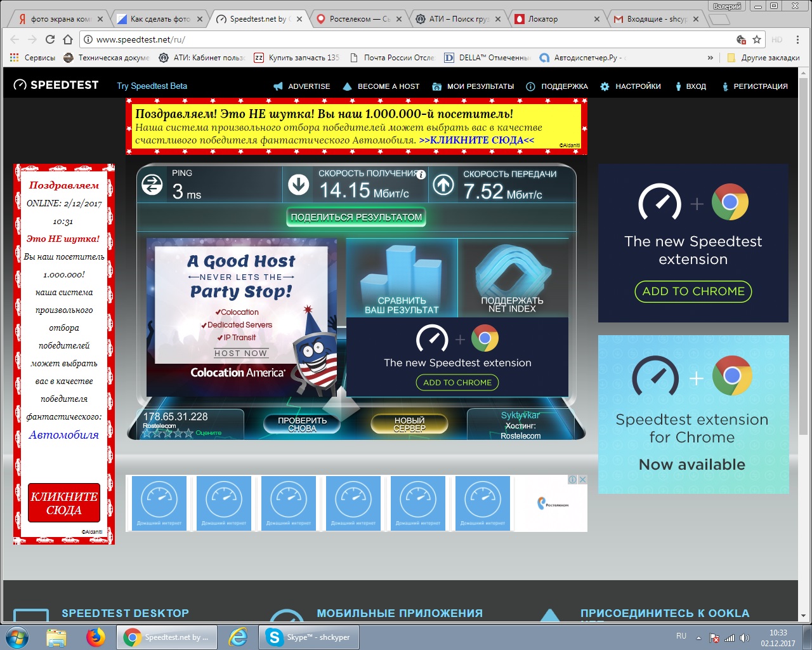
Task: Launch Firefox from taskbar
Action: [x=96, y=637]
